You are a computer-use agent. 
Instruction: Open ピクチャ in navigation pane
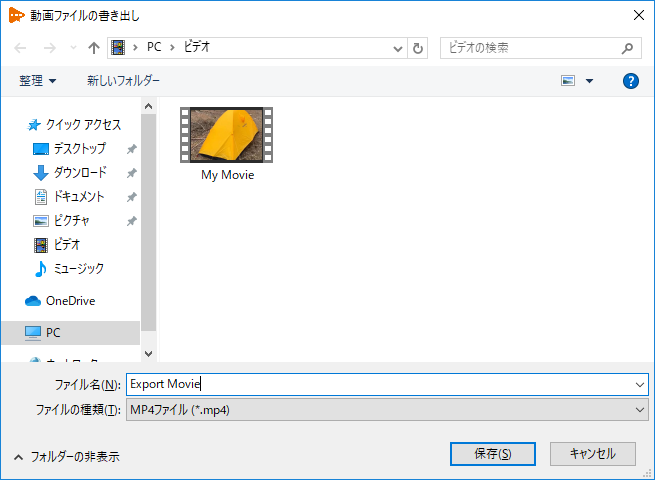(x=61, y=220)
